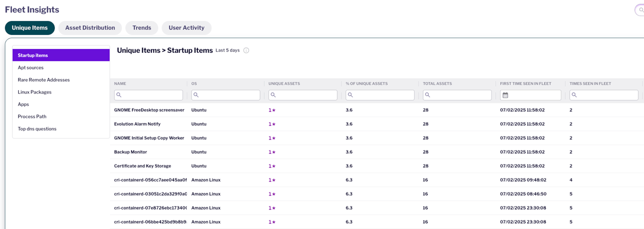
Task: Click the search icon at top right
Action: (641, 10)
